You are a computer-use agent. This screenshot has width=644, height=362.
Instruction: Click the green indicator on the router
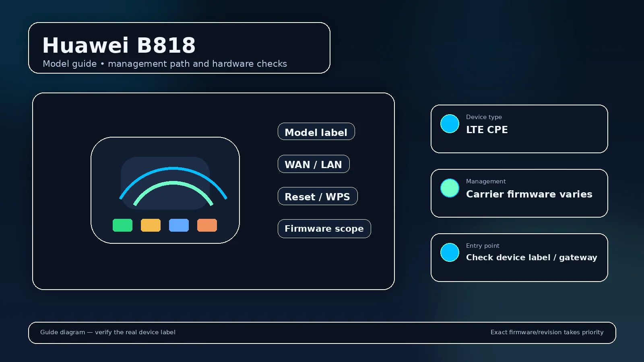tap(122, 225)
